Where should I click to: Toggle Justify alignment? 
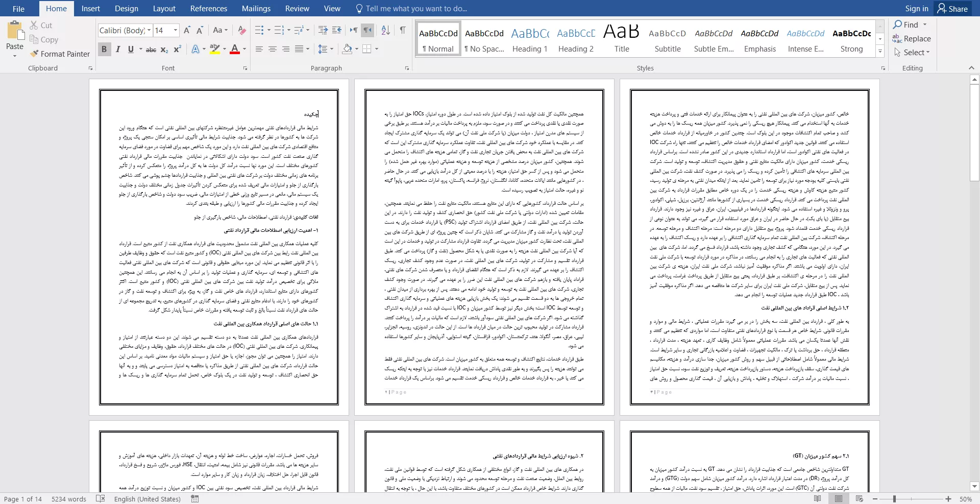click(x=299, y=49)
